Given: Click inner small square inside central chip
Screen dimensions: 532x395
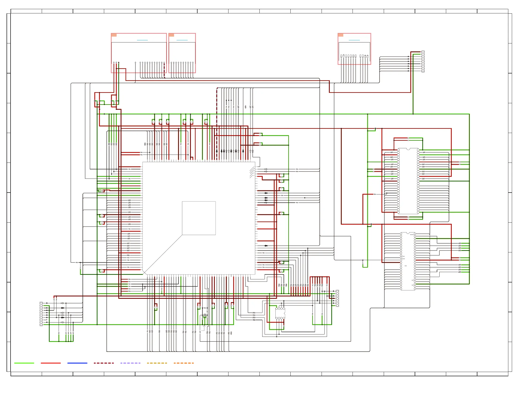Looking at the screenshot, I should 199,218.
